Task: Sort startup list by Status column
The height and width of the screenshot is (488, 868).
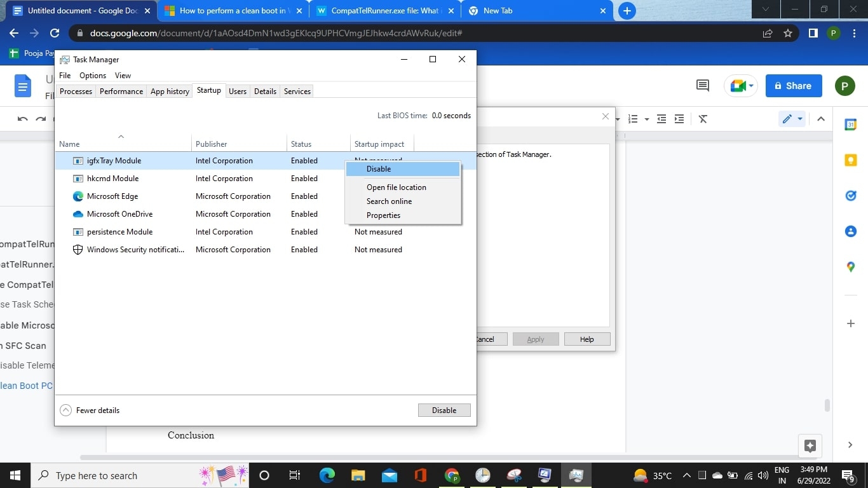Action: tap(318, 144)
